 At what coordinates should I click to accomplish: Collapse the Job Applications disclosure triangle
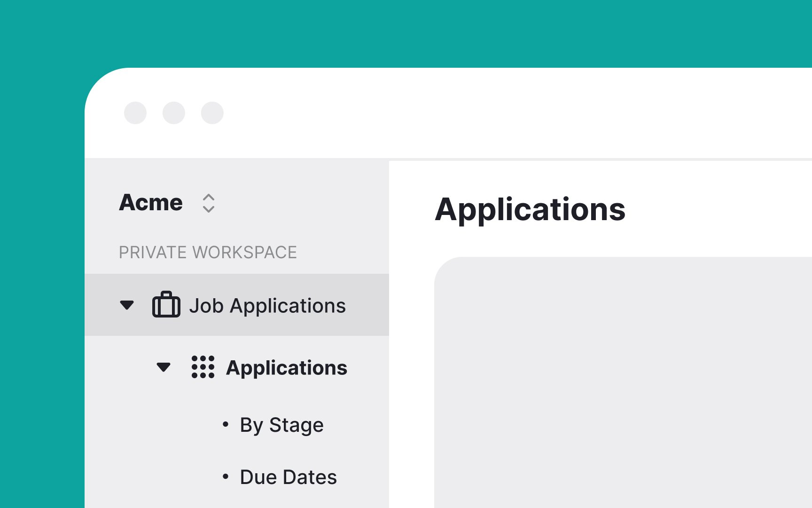[x=127, y=305]
